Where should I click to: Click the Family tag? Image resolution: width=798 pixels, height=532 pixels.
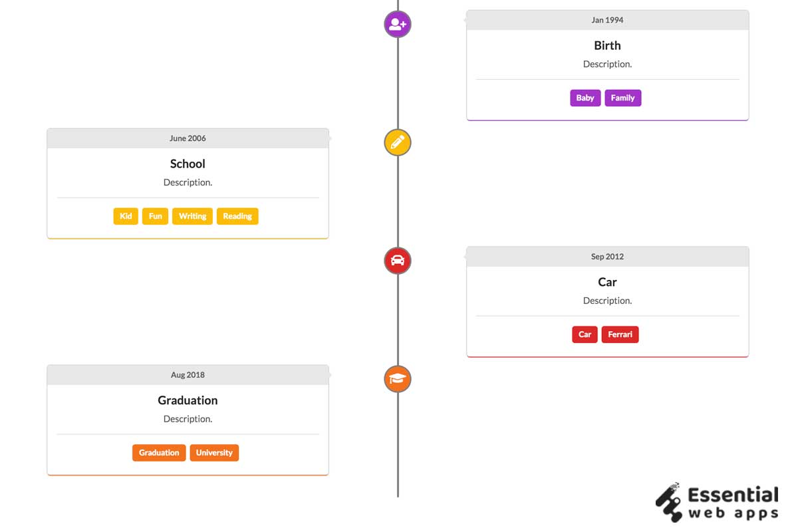[622, 98]
